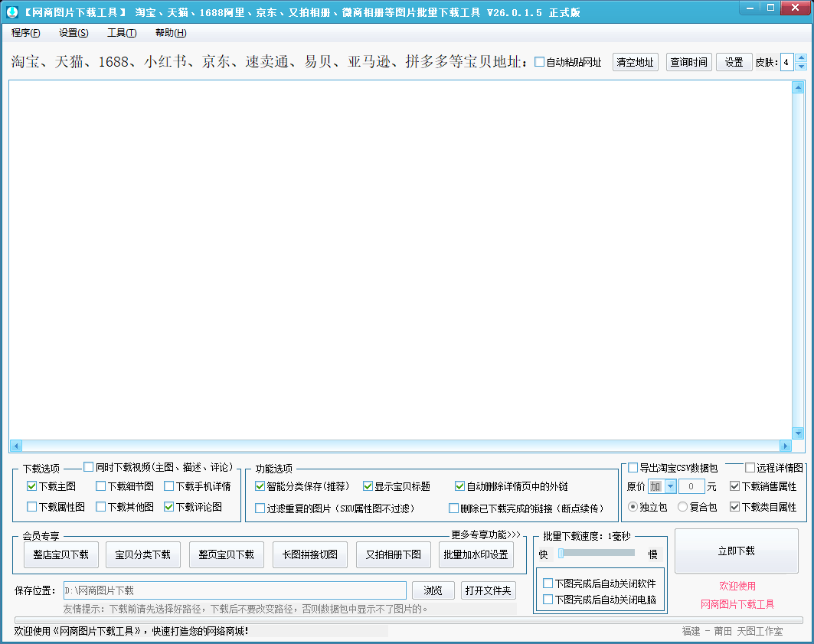814x644 pixels.
Task: Click the 设置 button beside 查询时间
Action: point(734,62)
